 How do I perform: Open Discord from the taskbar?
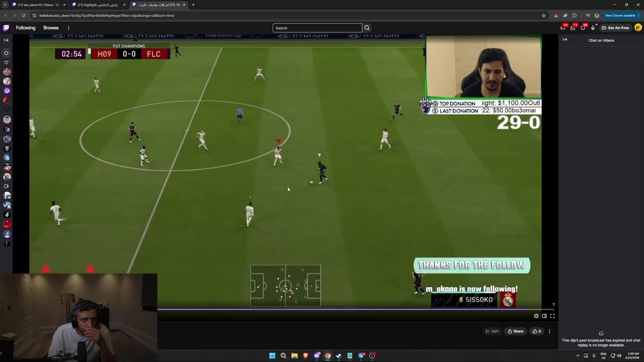pos(316,355)
